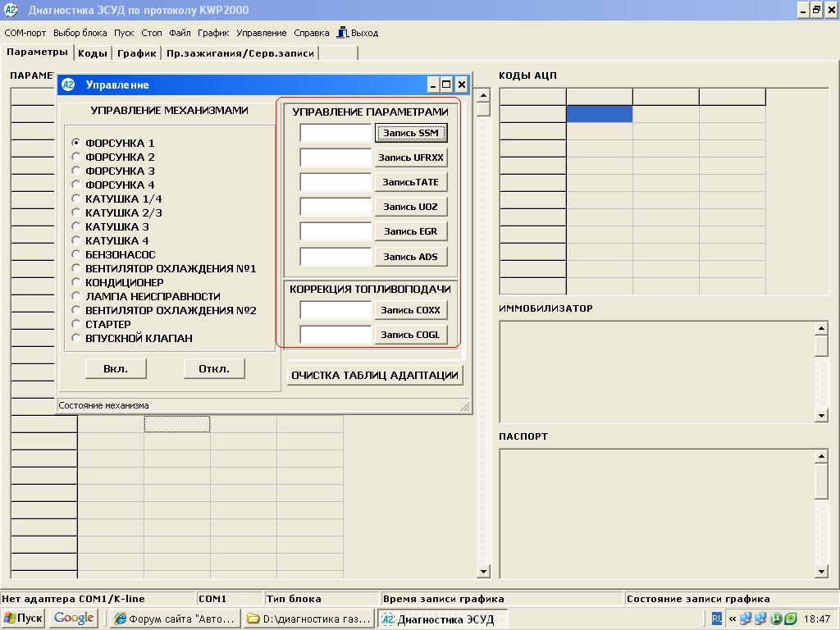Screen dimensions: 840x630
Task: Switch to the Форум сайта browser taskbar item
Action: [x=176, y=619]
